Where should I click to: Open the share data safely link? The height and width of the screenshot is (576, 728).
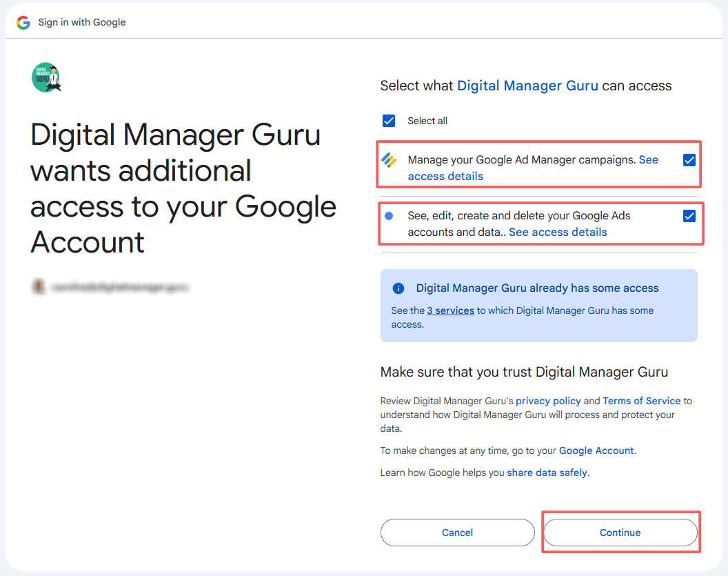point(547,473)
